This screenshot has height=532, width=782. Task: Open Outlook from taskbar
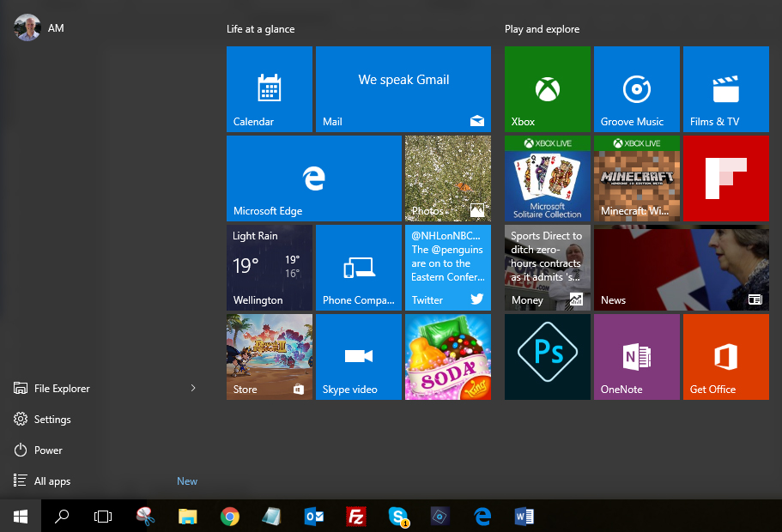(313, 516)
